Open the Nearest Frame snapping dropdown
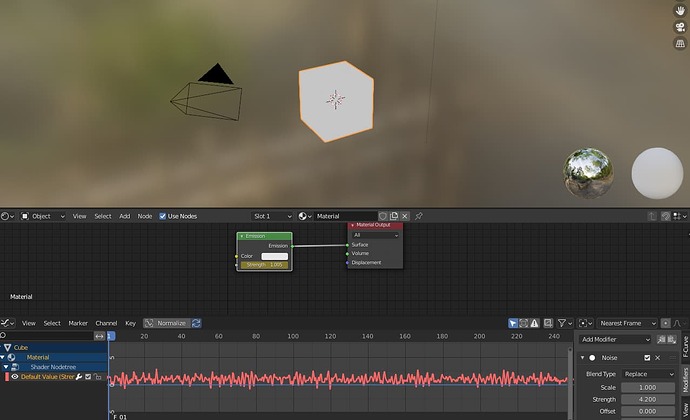690x420 pixels. [x=627, y=323]
